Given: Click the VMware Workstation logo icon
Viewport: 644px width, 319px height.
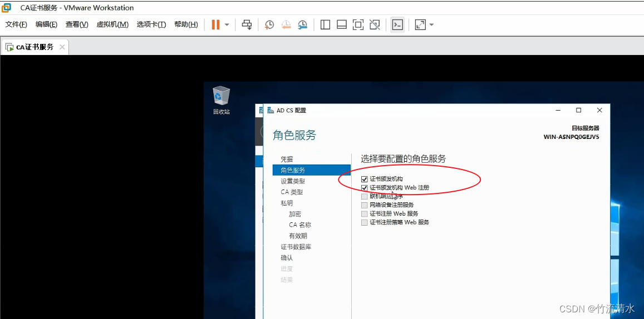Looking at the screenshot, I should tap(7, 7).
